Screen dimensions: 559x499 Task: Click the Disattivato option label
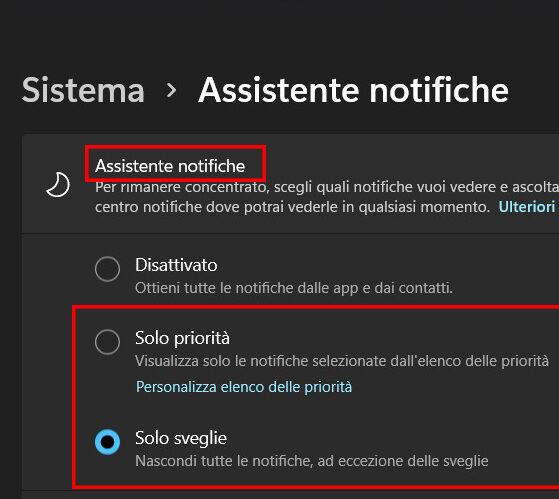click(x=176, y=265)
